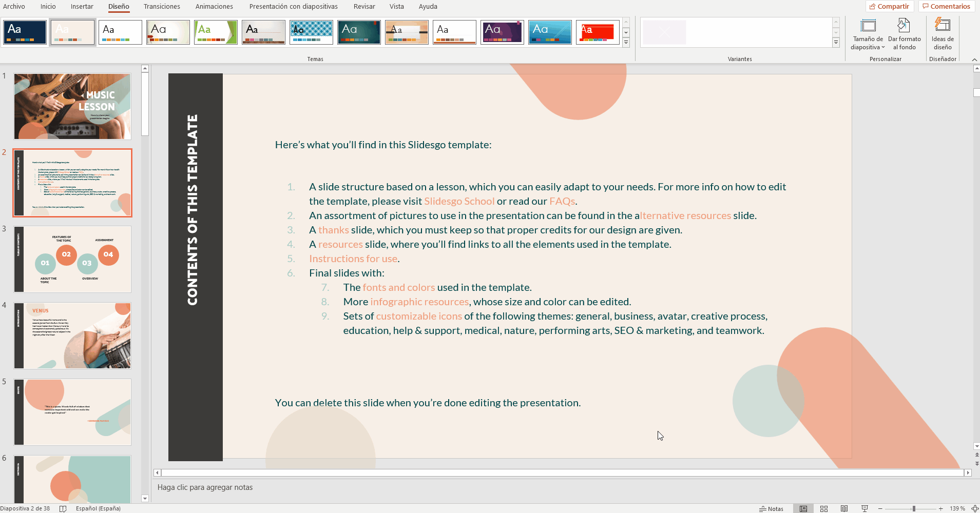Click the fonts and colors link
Image resolution: width=980 pixels, height=513 pixels.
[399, 287]
